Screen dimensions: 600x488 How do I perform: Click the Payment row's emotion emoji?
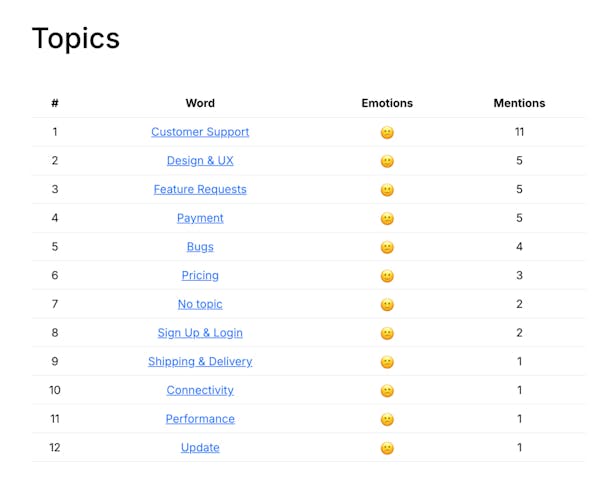387,219
